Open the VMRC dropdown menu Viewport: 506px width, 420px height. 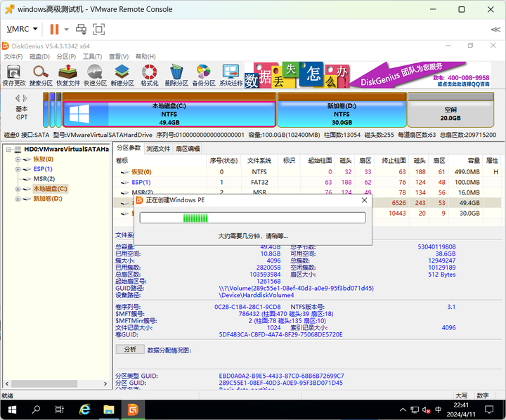pos(22,29)
